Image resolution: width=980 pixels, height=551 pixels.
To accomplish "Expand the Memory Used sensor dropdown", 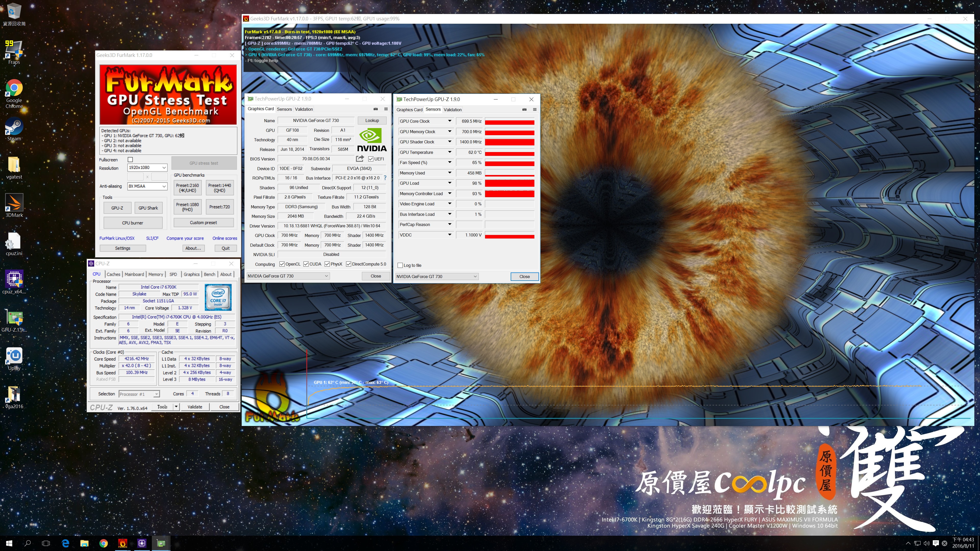I will pyautogui.click(x=450, y=173).
